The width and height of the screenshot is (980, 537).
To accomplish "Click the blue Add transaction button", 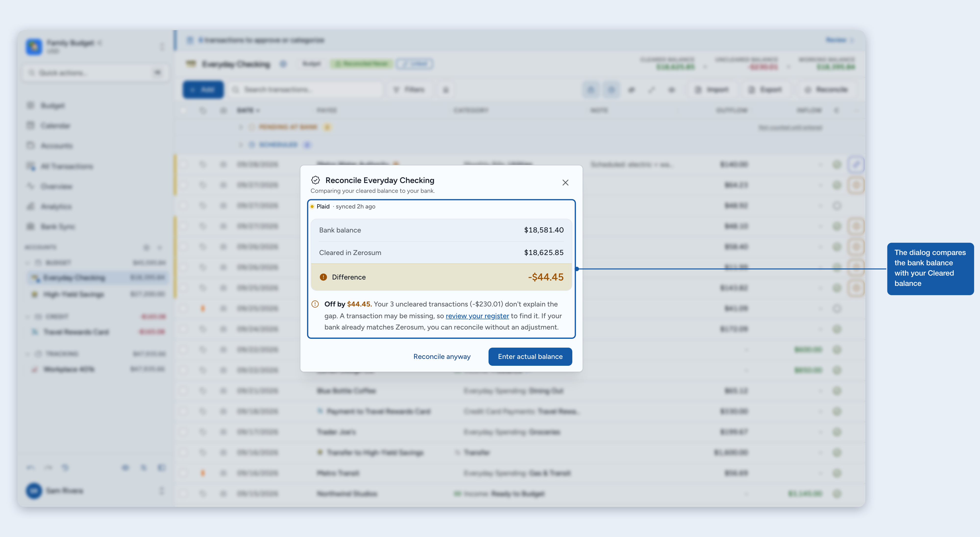I will pyautogui.click(x=203, y=89).
